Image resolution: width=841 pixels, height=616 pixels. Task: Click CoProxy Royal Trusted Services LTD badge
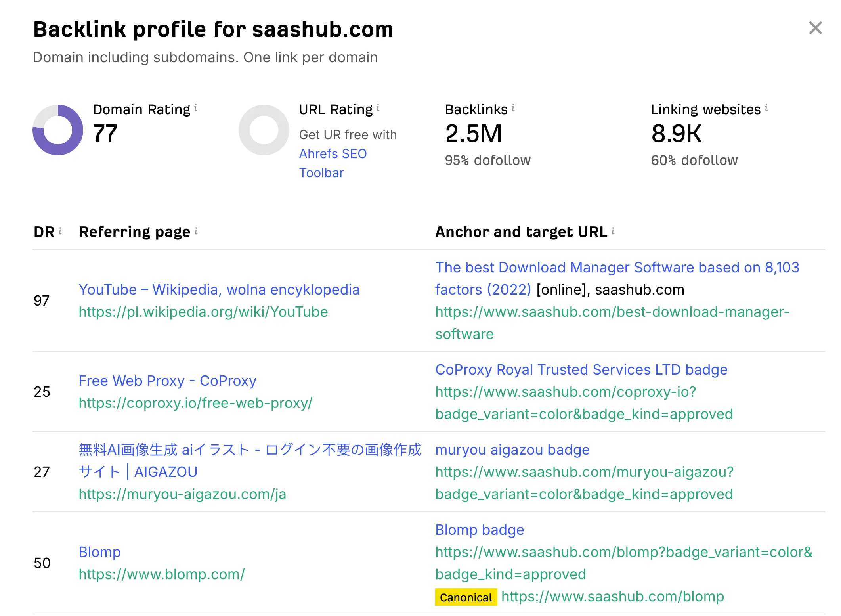click(581, 370)
